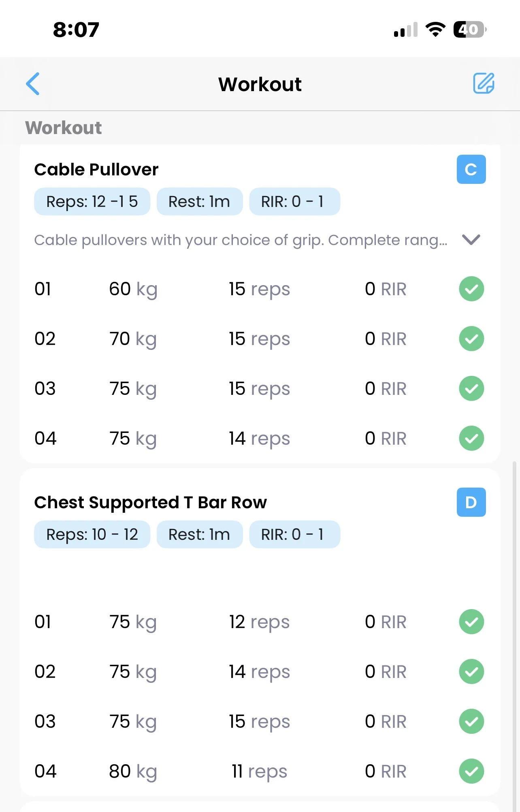Open the edit workout pencil icon

click(484, 83)
